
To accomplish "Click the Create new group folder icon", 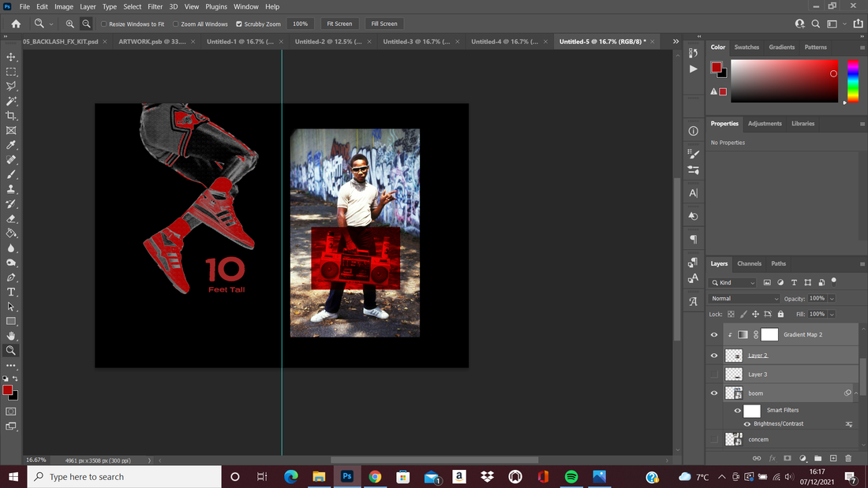I will click(x=817, y=458).
